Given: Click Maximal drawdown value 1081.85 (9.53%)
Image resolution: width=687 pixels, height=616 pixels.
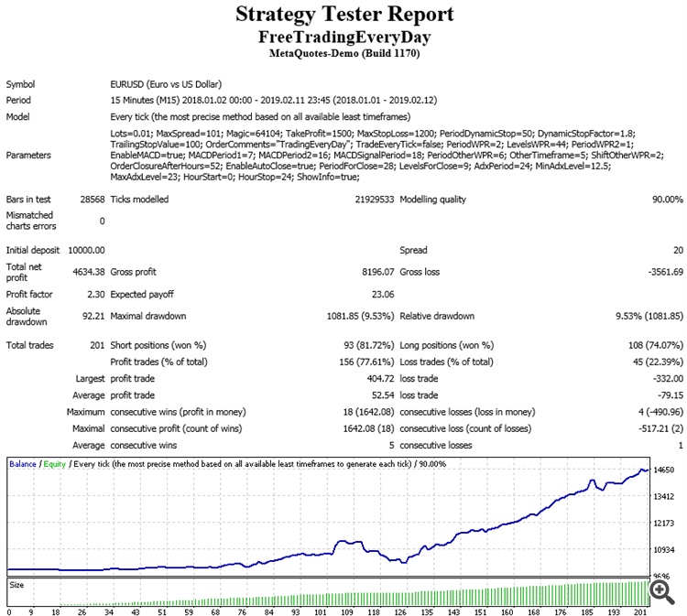Looking at the screenshot, I should (361, 317).
